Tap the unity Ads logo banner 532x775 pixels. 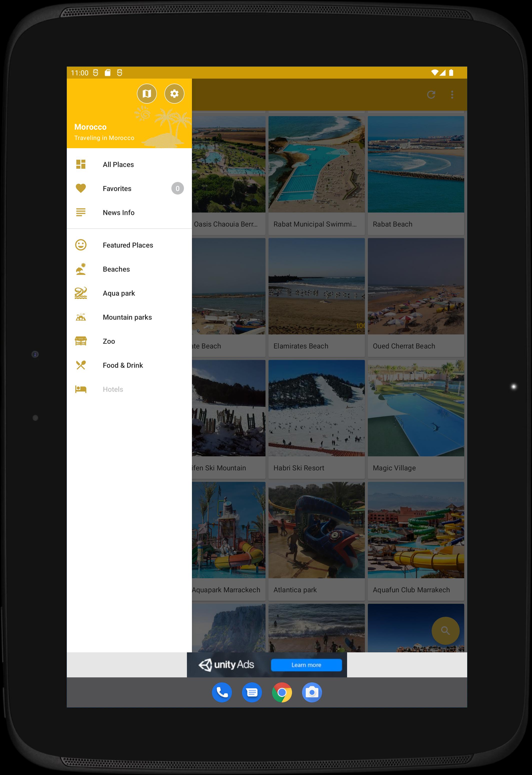point(226,665)
